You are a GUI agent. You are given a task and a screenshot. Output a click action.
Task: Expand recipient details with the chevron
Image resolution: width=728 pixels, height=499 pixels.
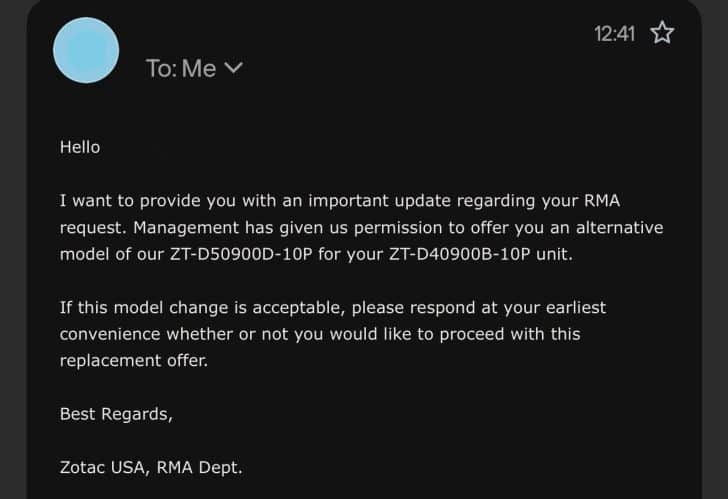[x=233, y=68]
